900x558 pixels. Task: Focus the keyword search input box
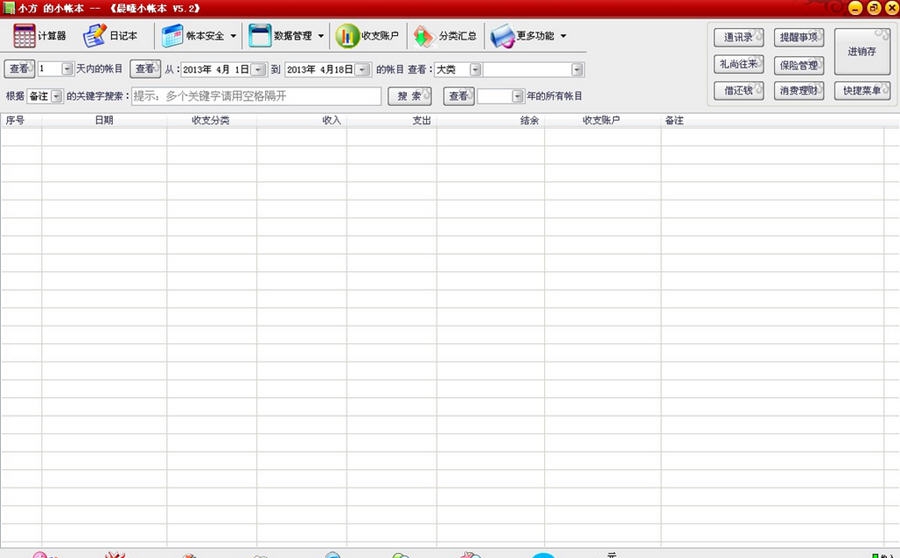[x=256, y=96]
